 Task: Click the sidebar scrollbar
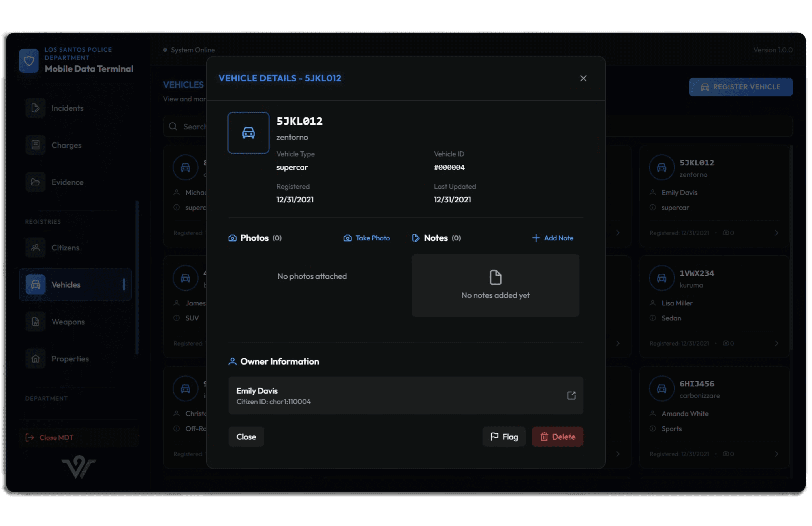click(137, 278)
